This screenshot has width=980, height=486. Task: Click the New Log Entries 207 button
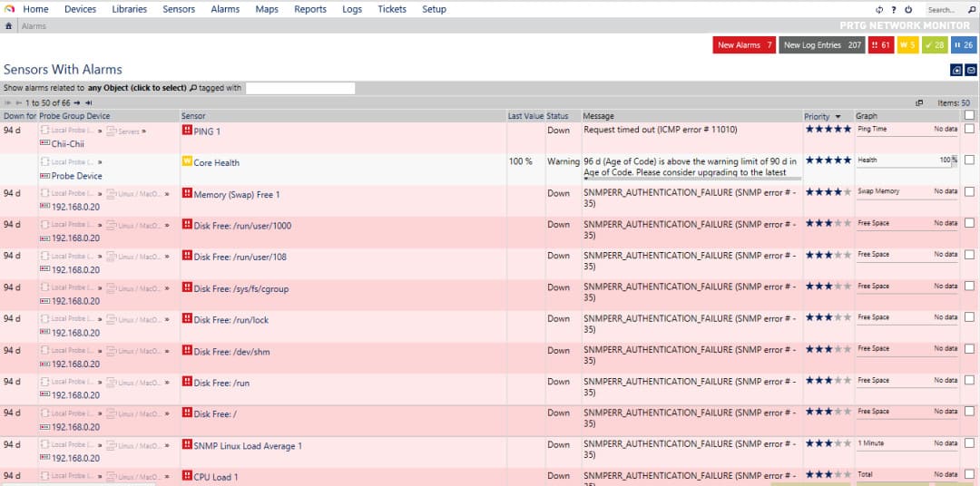point(822,45)
